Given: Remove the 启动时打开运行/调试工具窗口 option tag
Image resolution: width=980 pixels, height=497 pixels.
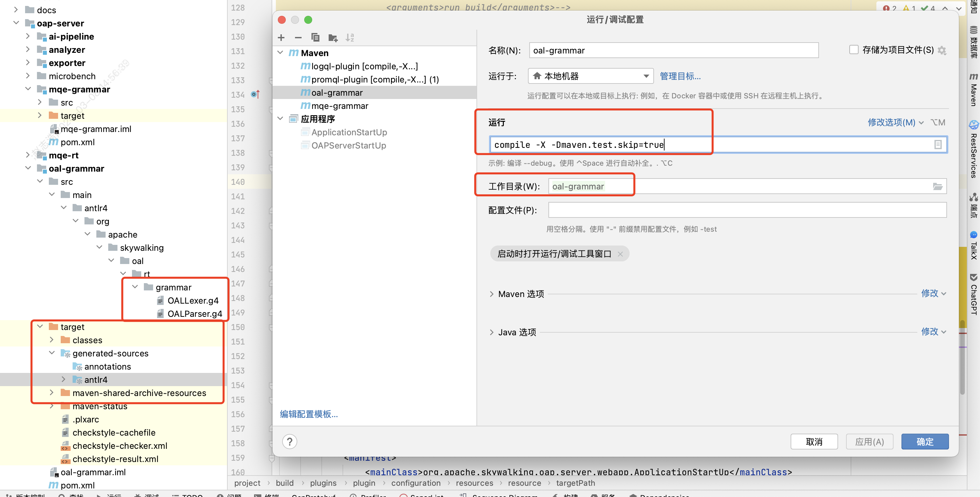Looking at the screenshot, I should 620,254.
